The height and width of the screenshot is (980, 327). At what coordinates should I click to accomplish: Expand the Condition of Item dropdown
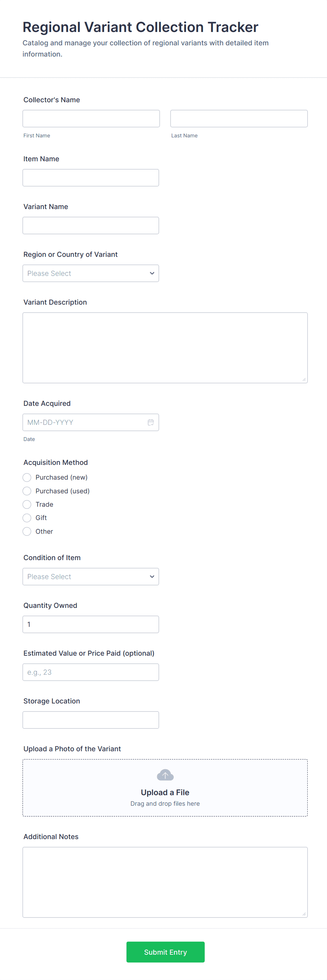(91, 577)
